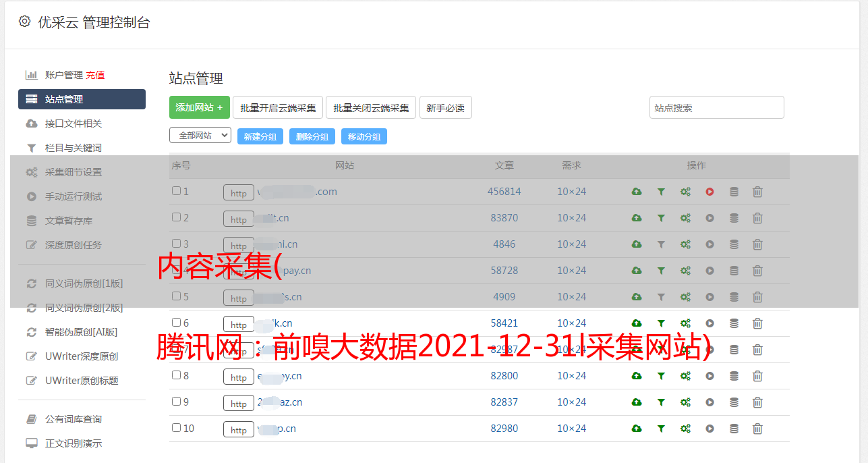This screenshot has height=463, width=868.
Task: Open 智能伪原创[AI版] in the sidebar
Action: pyautogui.click(x=82, y=332)
